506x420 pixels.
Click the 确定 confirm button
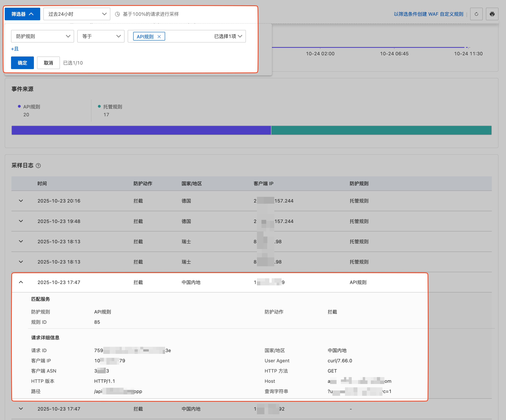[22, 63]
